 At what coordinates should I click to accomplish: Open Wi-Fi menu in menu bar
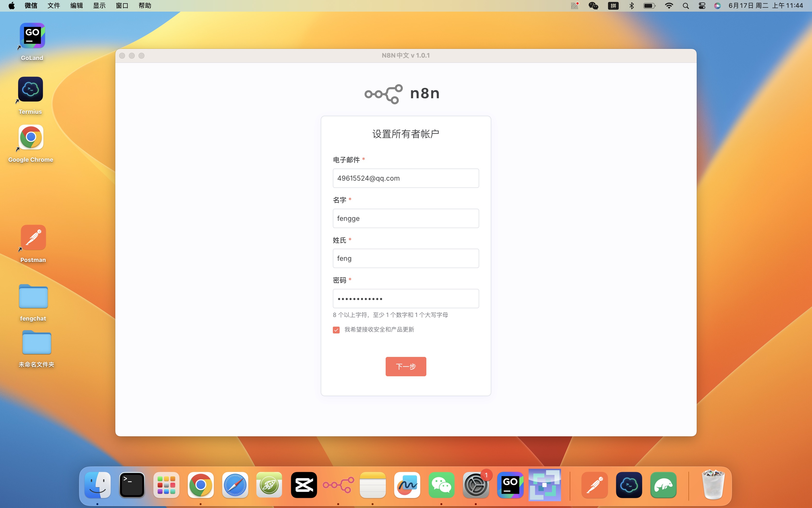(669, 6)
